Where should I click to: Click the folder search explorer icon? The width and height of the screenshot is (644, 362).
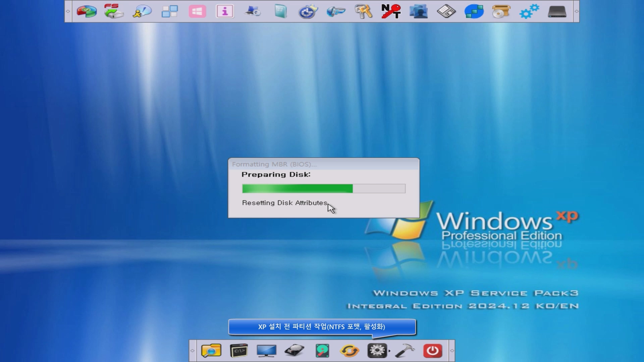(x=211, y=351)
